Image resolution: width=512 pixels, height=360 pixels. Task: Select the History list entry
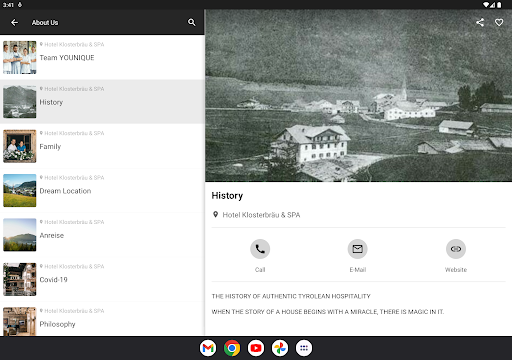pos(102,102)
